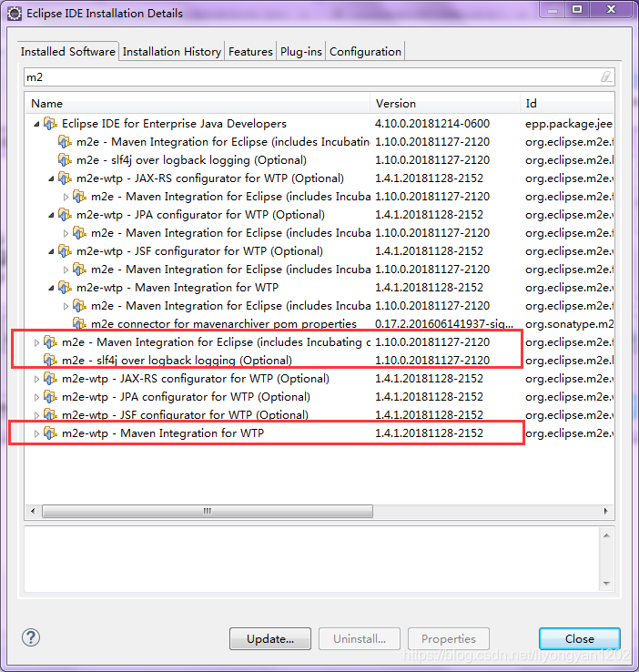Click the Close button

(x=580, y=638)
